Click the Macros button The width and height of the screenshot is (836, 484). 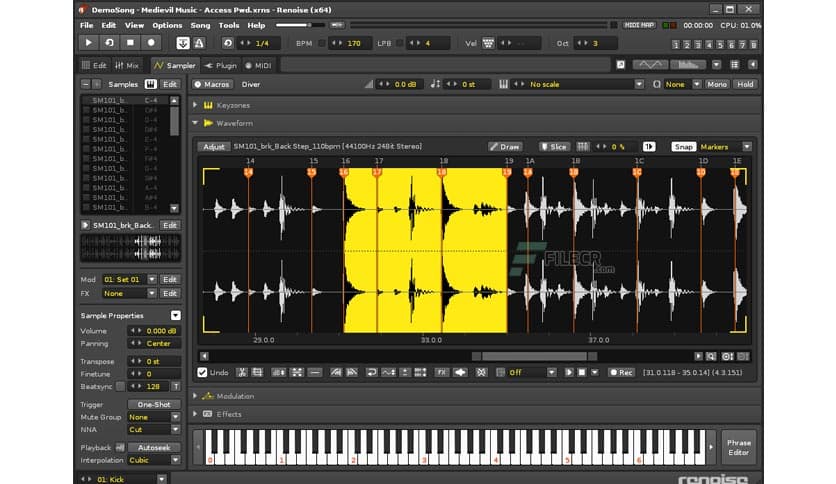tap(212, 84)
